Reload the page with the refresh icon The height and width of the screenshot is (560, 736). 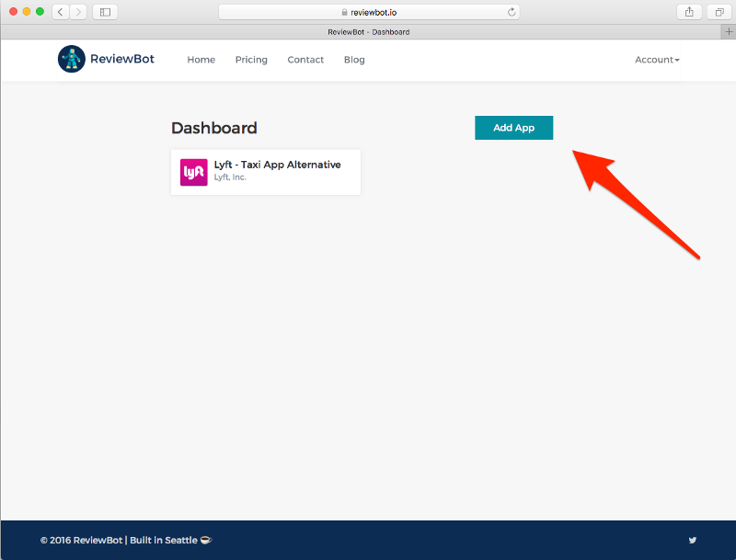[512, 12]
